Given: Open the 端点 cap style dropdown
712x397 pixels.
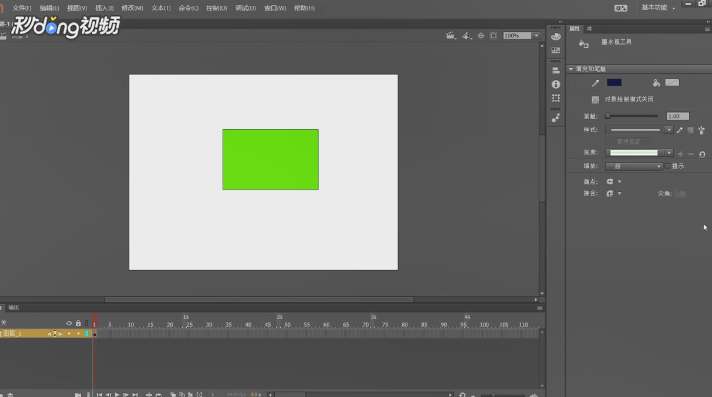Looking at the screenshot, I should click(x=614, y=182).
